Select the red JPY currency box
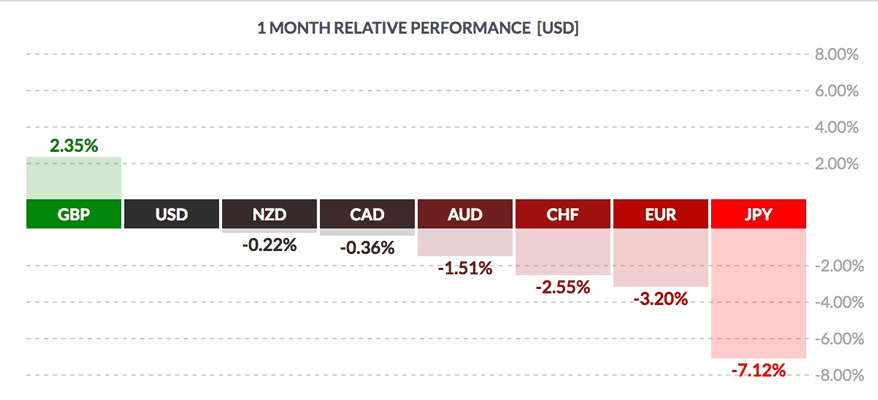The height and width of the screenshot is (400, 878). click(758, 213)
